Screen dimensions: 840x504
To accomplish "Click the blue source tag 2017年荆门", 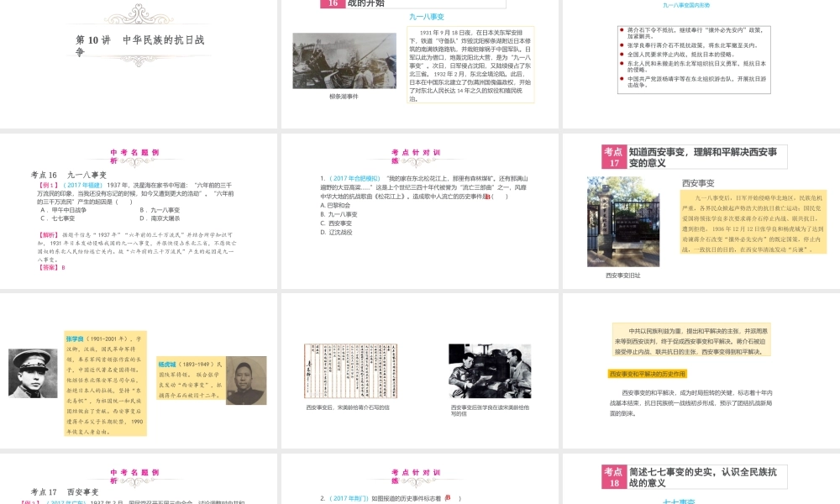I will click(349, 499).
